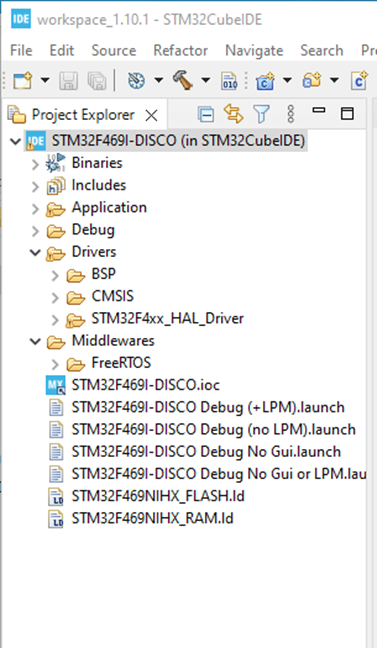Select the STM32F4xx_HAL_Driver folder label
Image resolution: width=377 pixels, height=648 pixels.
coord(167,319)
